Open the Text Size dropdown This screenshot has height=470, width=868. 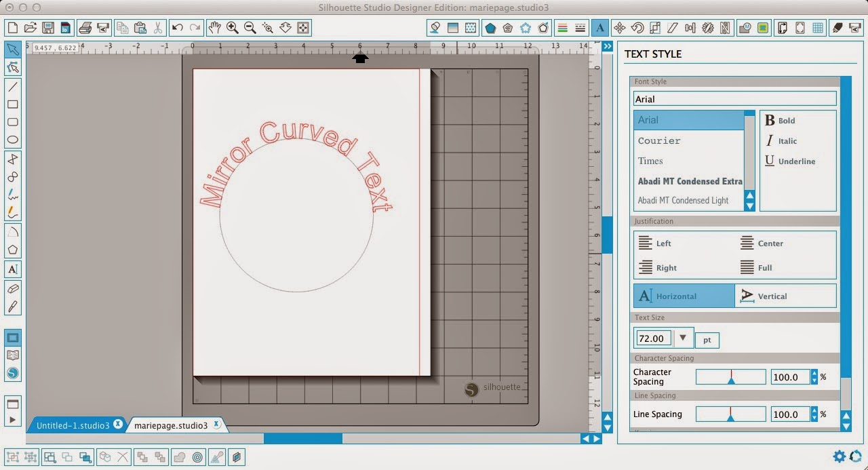[684, 337]
